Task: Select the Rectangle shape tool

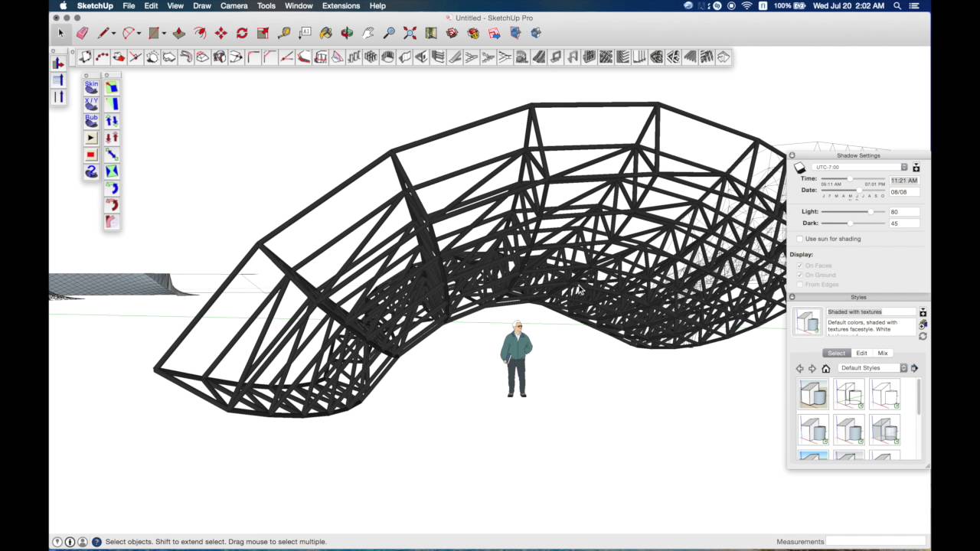Action: click(154, 33)
